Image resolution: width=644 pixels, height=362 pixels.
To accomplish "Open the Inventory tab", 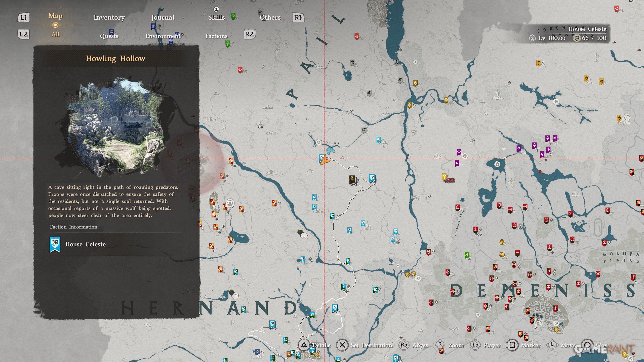I will point(109,17).
